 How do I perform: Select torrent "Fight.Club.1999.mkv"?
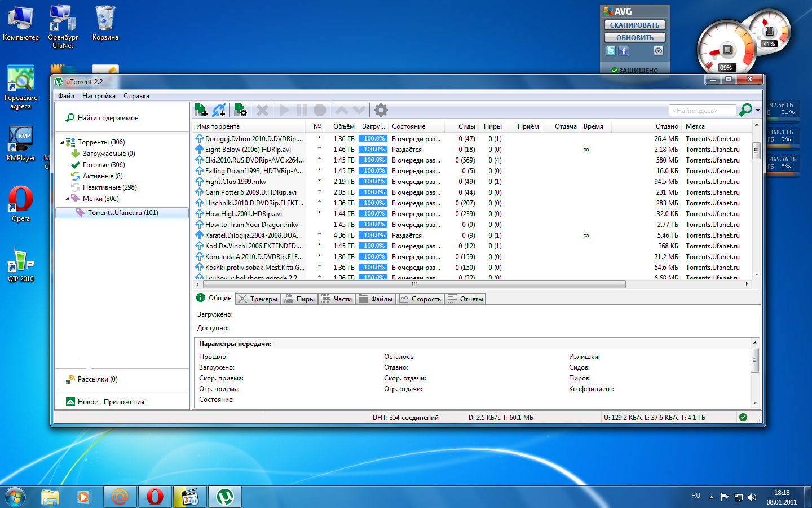pos(236,182)
